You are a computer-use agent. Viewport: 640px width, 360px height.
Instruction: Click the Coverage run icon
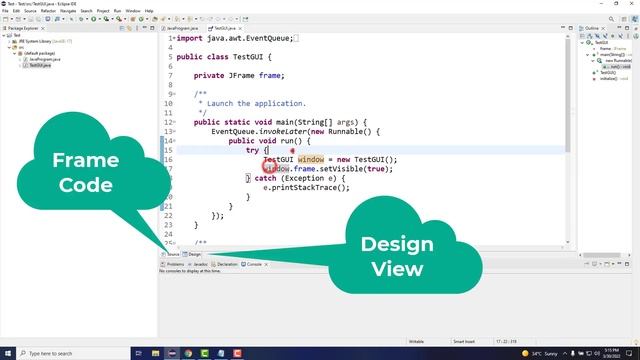click(106, 19)
